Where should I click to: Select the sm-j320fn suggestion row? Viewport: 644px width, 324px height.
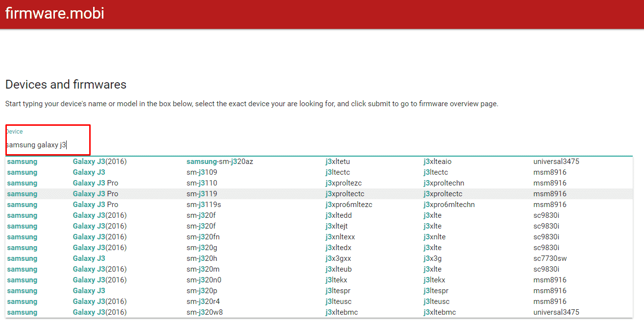(x=203, y=237)
